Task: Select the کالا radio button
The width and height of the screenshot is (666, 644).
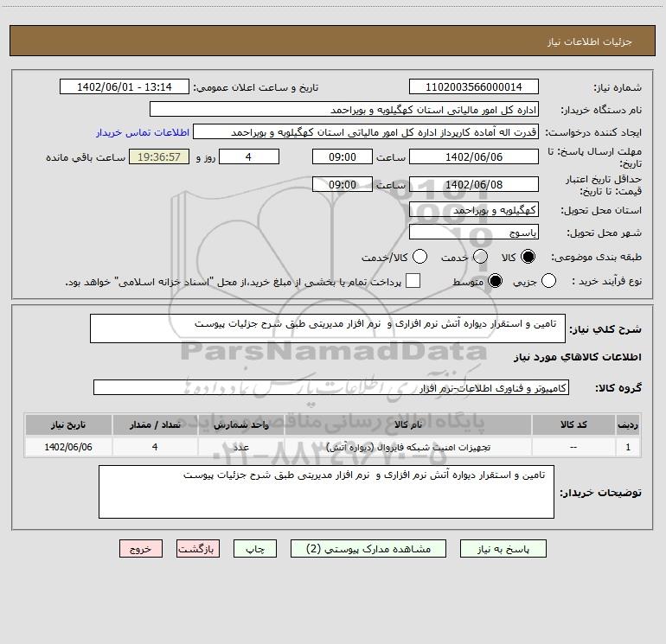Action: [528, 257]
